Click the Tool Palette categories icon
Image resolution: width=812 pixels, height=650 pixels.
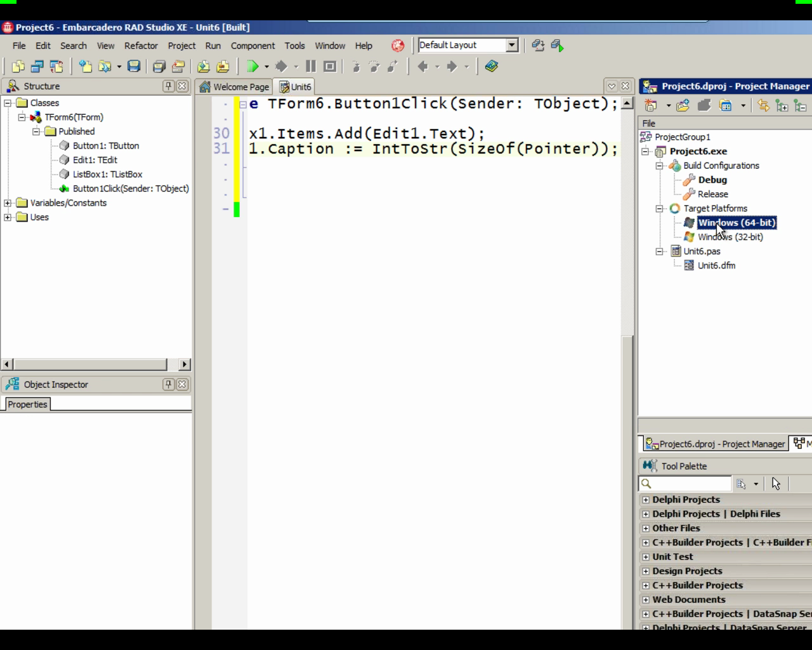point(741,484)
